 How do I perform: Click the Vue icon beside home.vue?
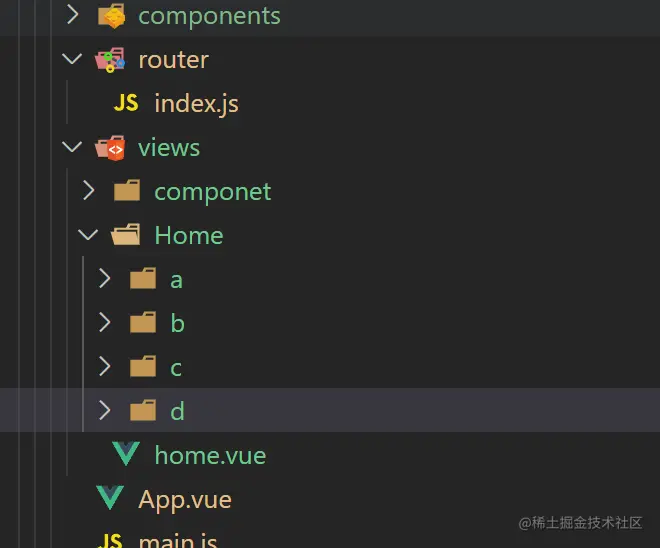(x=126, y=455)
